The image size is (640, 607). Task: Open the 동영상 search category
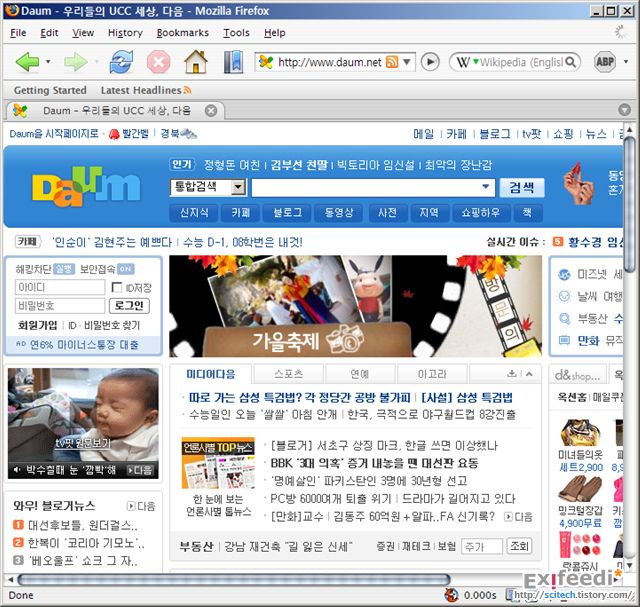pos(338,213)
